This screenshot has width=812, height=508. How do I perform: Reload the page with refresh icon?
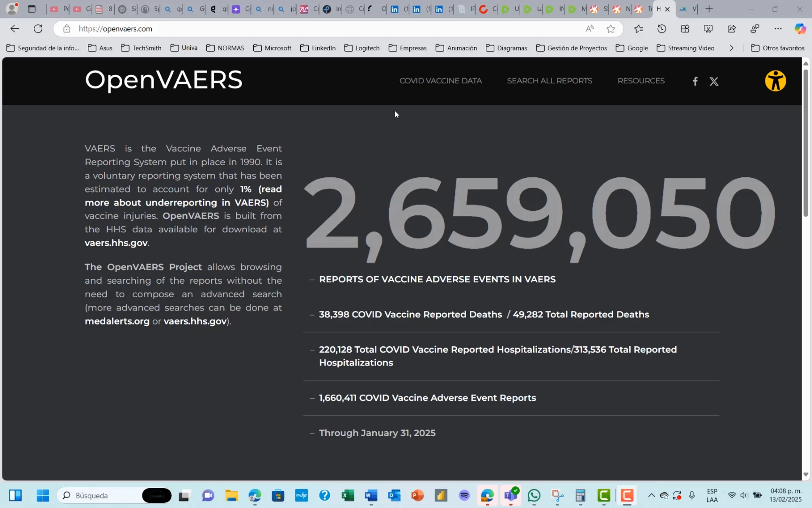click(38, 29)
